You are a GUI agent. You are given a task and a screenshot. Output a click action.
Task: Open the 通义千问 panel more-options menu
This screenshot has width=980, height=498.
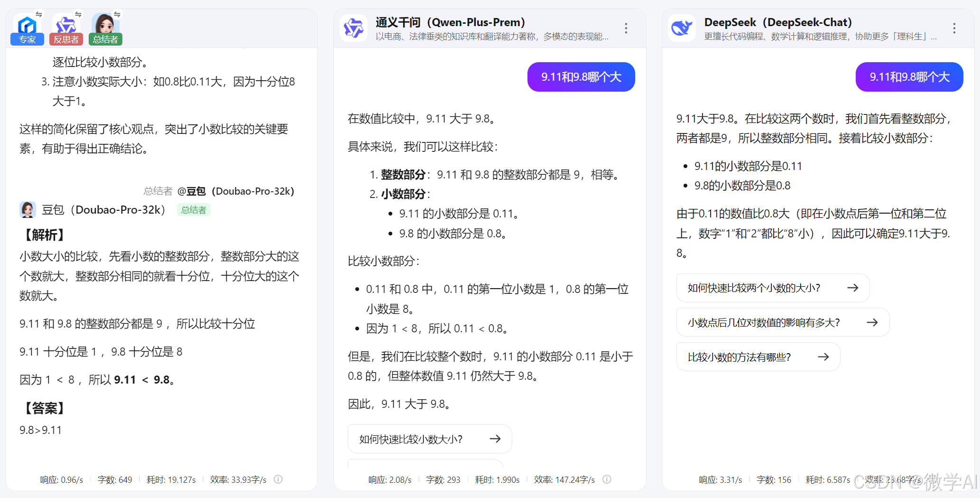[x=626, y=28]
